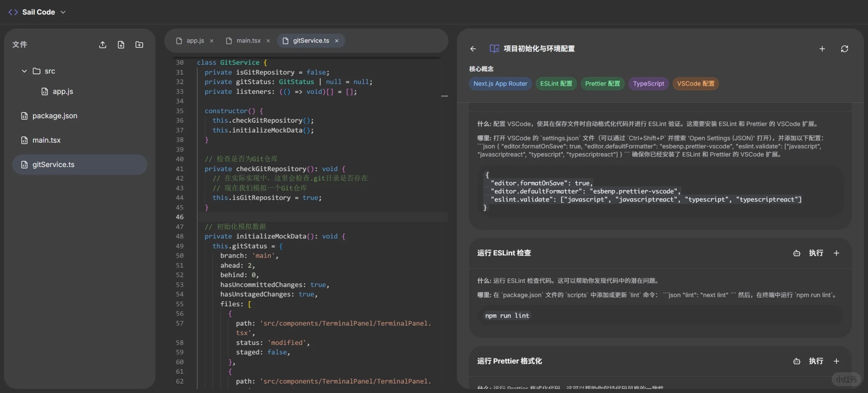This screenshot has width=868, height=393.
Task: Open the Sail Code dropdown chevron
Action: click(x=63, y=12)
